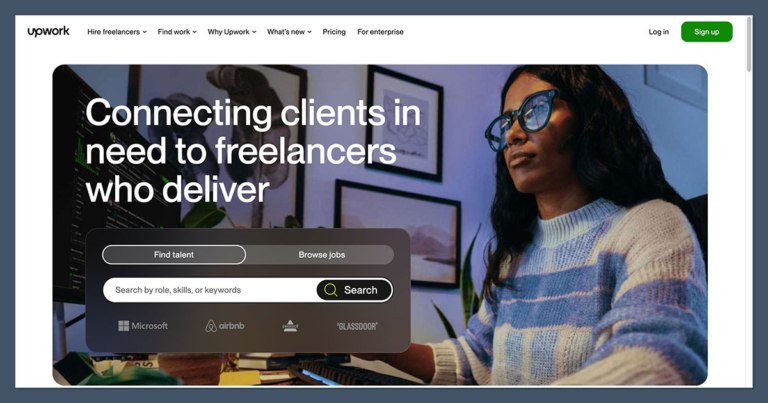Click the Airbnb logo
The image size is (768, 403).
[224, 326]
